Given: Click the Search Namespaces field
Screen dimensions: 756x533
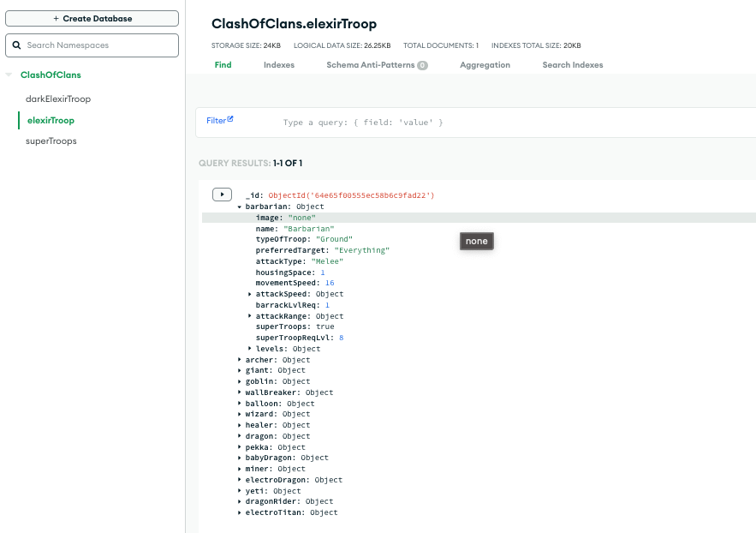Looking at the screenshot, I should [x=98, y=45].
